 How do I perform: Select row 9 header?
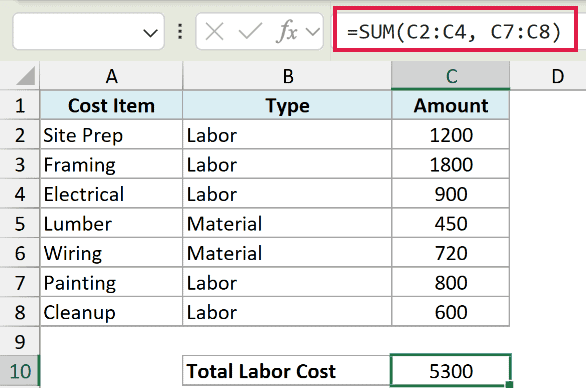[19, 341]
